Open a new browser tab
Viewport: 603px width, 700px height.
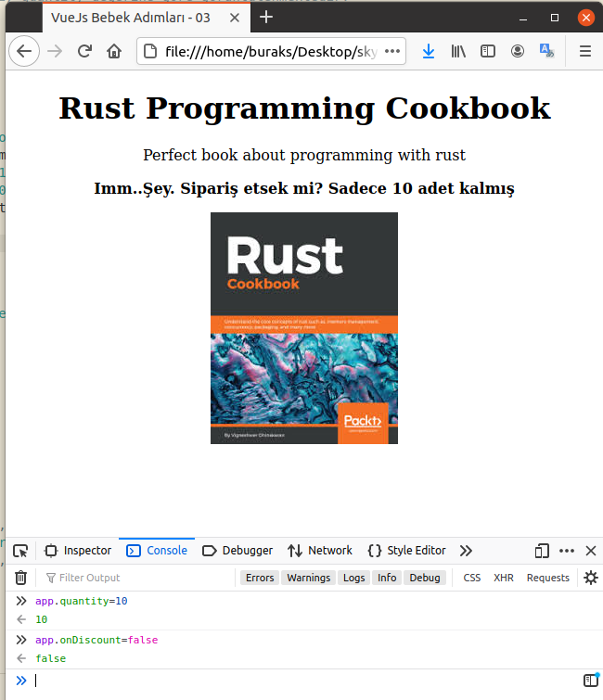point(266,17)
